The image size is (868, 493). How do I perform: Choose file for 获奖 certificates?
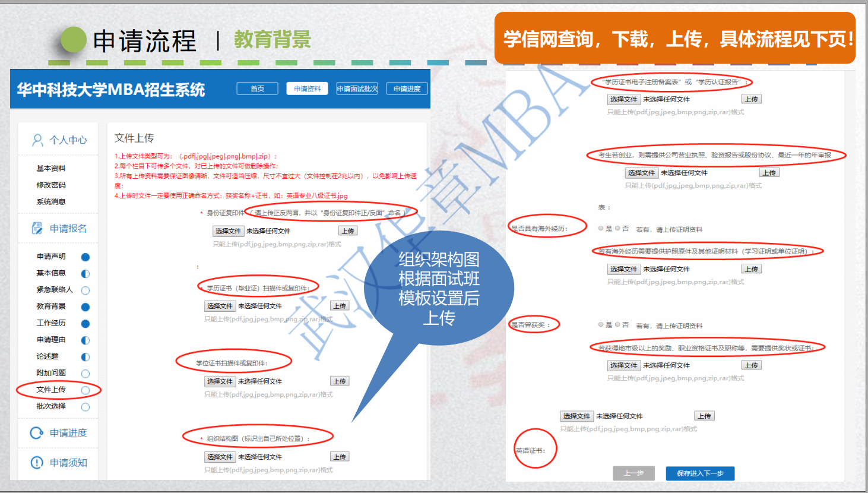[x=623, y=365]
